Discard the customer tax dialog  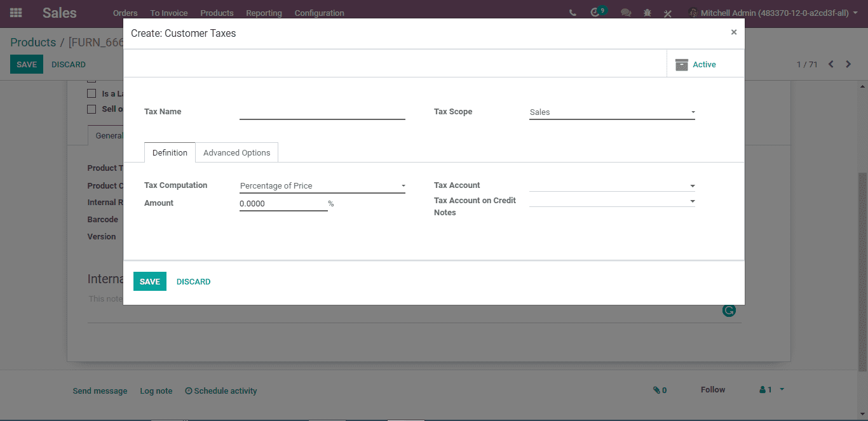(x=194, y=281)
